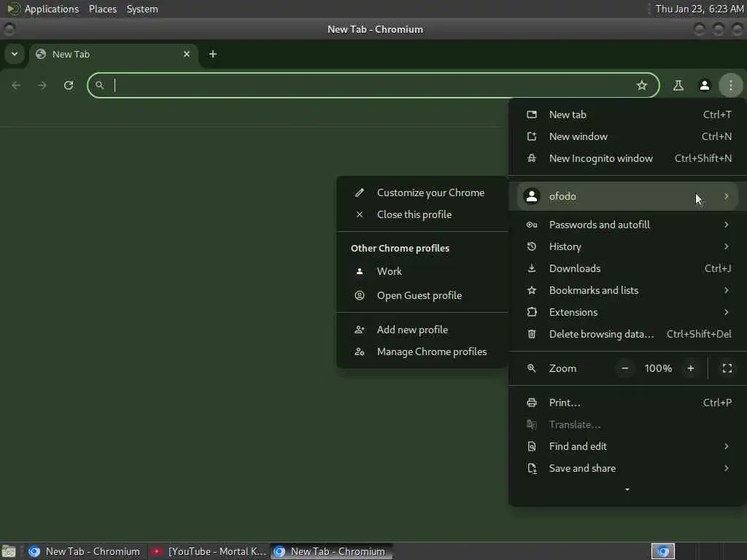Viewport: 747px width, 560px height.
Task: Decrease zoom with the minus button
Action: 624,368
